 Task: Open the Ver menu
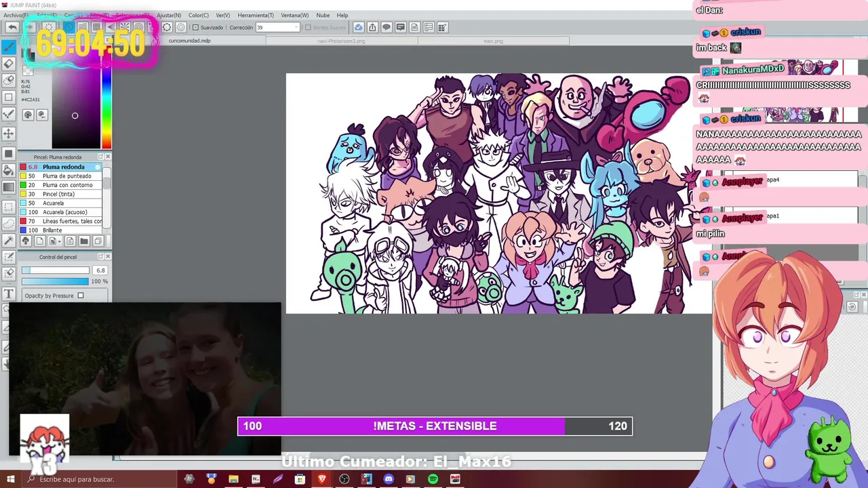[x=223, y=15]
